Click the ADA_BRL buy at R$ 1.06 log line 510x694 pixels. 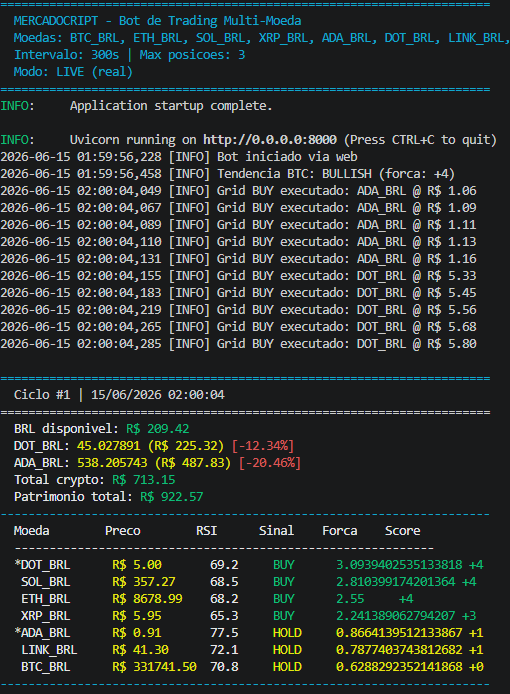click(x=238, y=191)
